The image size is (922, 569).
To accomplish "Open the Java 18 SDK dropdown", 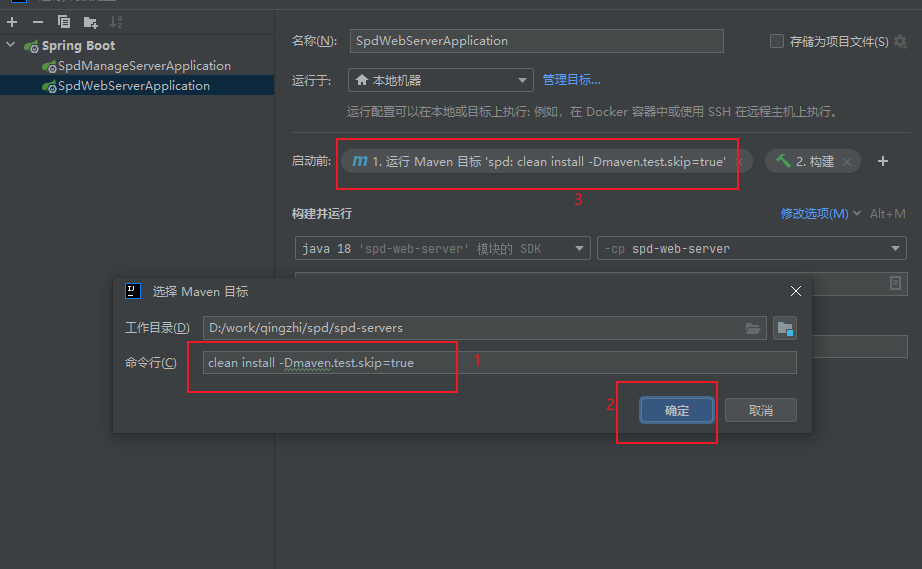I will pos(442,248).
